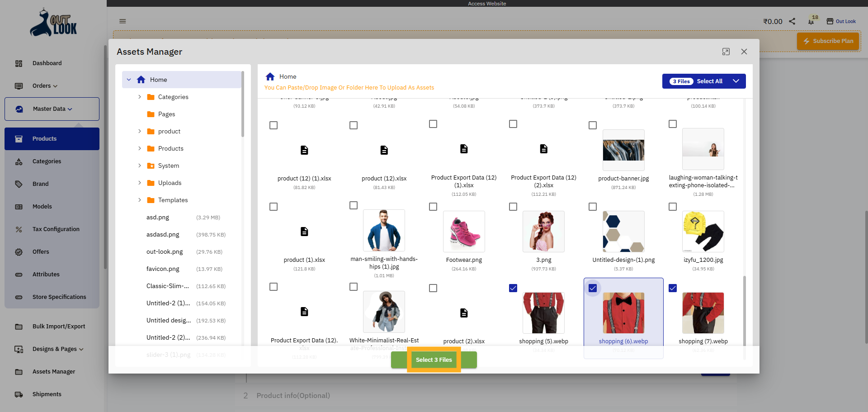Click the notification bell icon
The image size is (868, 412).
[811, 21]
